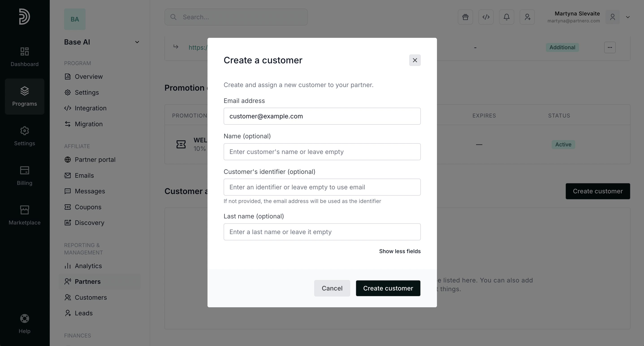The width and height of the screenshot is (644, 346).
Task: Expand the Base AI program dropdown
Action: [x=137, y=42]
